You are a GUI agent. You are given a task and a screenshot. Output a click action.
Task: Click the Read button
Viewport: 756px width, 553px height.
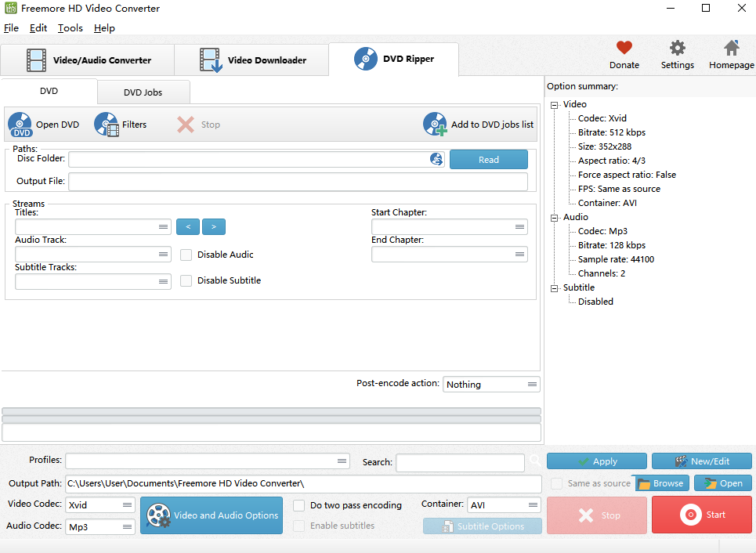488,160
